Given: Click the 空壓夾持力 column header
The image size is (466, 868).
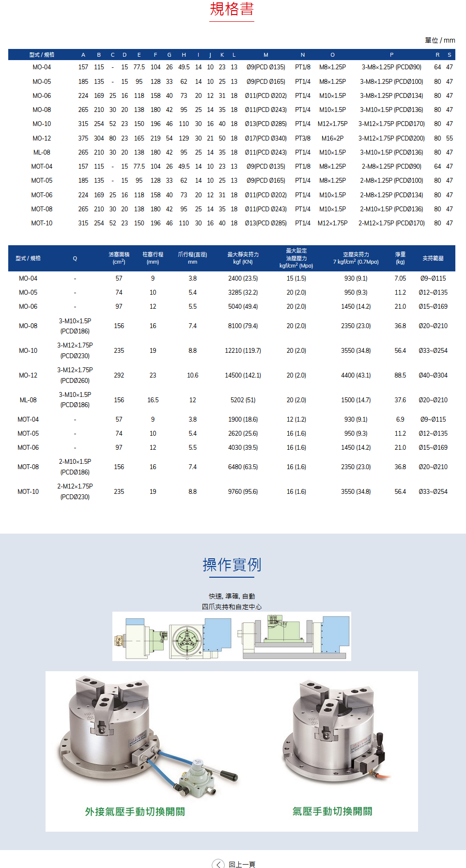Looking at the screenshot, I should [356, 258].
